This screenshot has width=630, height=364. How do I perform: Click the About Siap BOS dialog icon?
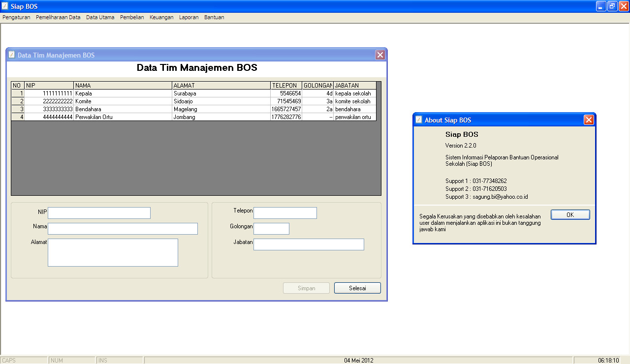pyautogui.click(x=418, y=120)
